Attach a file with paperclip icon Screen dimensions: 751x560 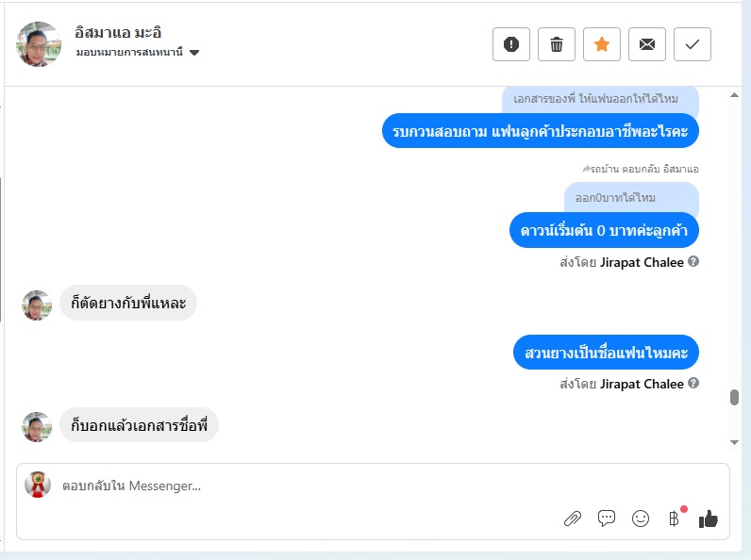pos(573,519)
